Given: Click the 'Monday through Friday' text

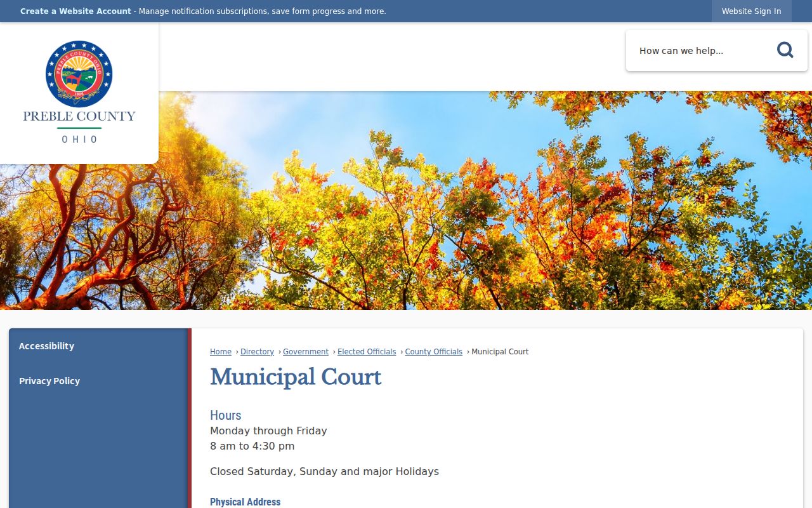Looking at the screenshot, I should (268, 431).
